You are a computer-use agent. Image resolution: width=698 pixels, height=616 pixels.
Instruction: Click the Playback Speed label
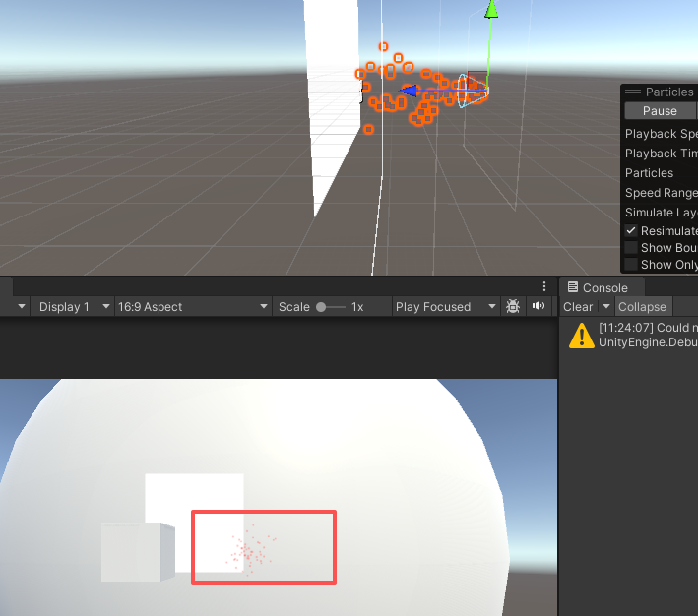click(x=661, y=134)
